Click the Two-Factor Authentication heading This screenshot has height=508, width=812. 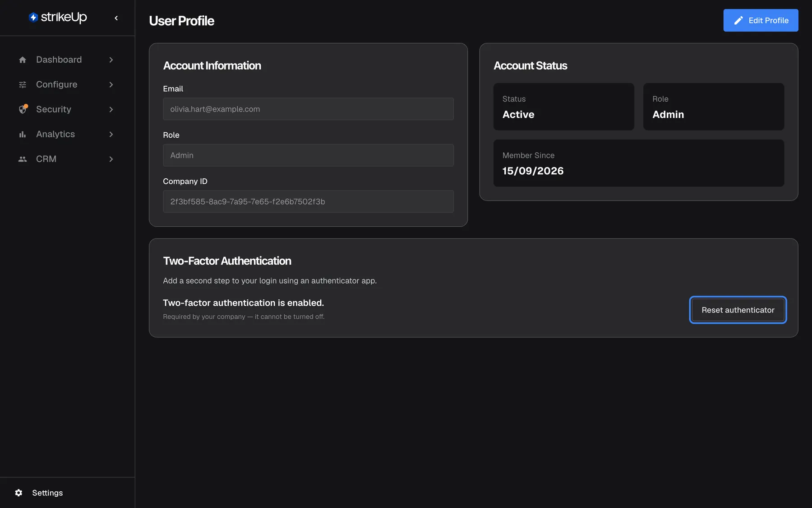click(x=227, y=261)
